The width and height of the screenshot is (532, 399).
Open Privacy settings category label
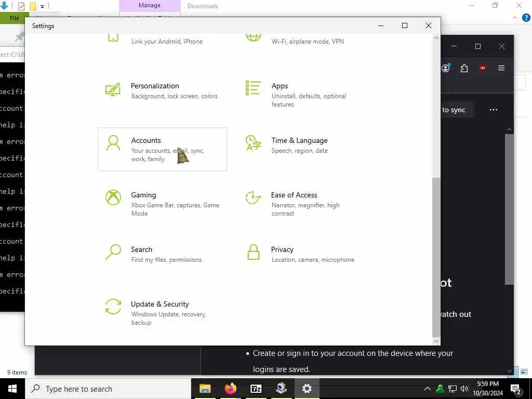click(282, 250)
